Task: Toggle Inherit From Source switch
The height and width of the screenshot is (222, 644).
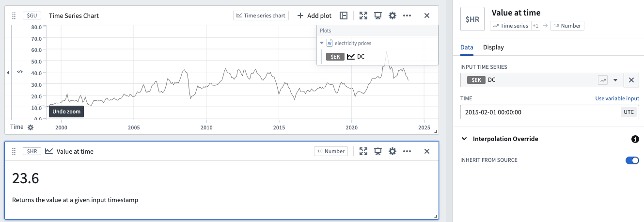Action: click(x=632, y=160)
